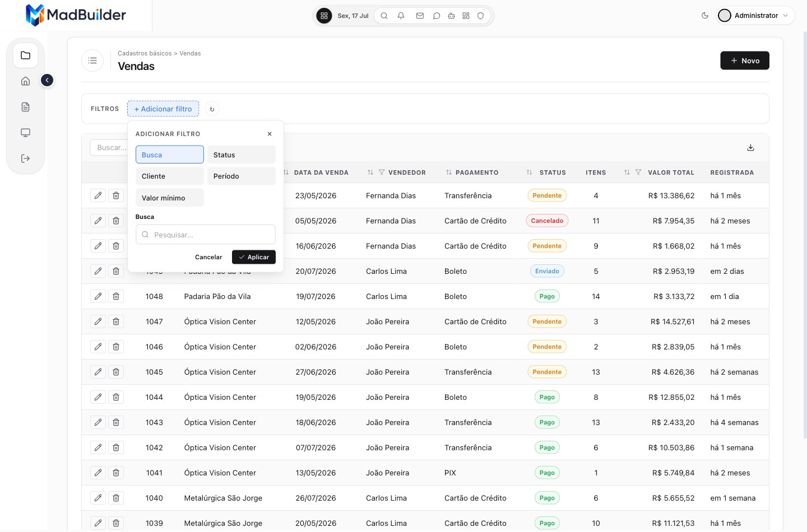Delete sale 1040 with trash icon
Image resolution: width=807 pixels, height=532 pixels.
point(116,498)
